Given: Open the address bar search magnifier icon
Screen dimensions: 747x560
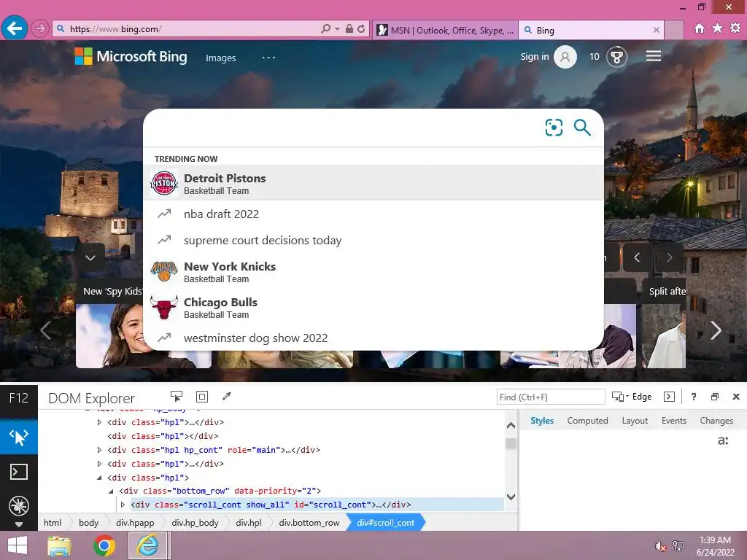Looking at the screenshot, I should 326,29.
